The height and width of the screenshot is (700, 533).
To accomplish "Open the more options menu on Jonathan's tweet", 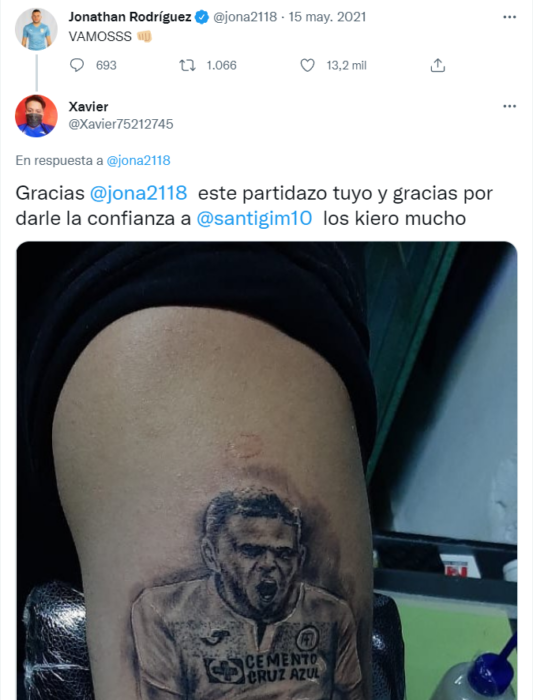I will coord(509,17).
